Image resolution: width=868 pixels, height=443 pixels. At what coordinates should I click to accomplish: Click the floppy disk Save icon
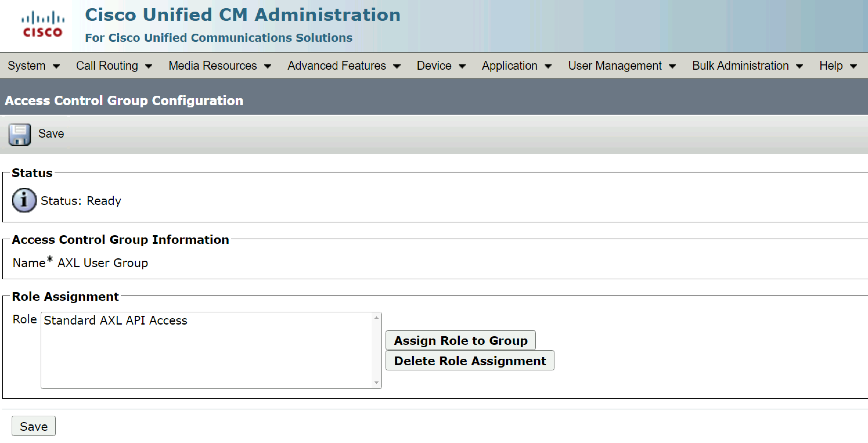[x=20, y=134]
